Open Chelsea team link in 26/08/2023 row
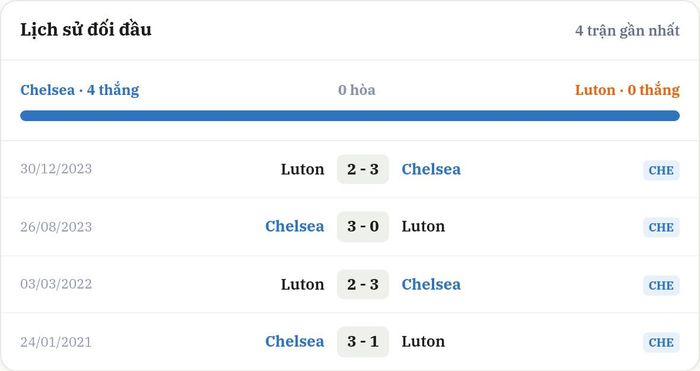The image size is (700, 371). coord(295,226)
